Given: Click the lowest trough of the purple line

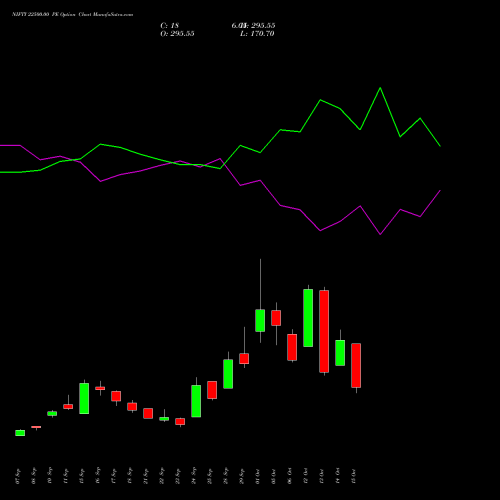Looking at the screenshot, I should click(380, 234).
